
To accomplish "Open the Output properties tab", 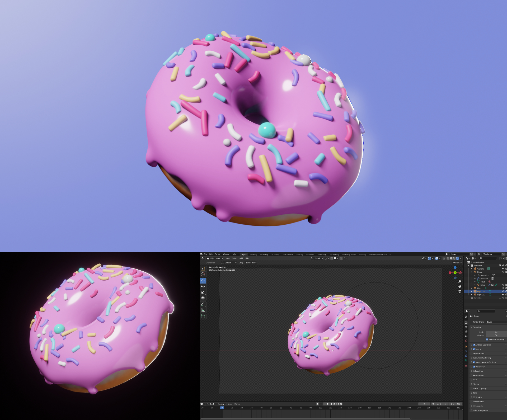I will (x=466, y=327).
